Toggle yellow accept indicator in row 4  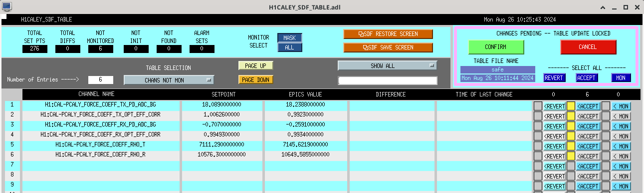coord(571,135)
